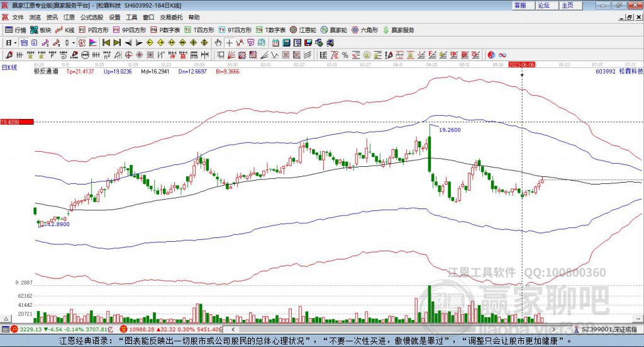Open the 9T四方形 tool
This screenshot has height=347, width=644.
click(x=235, y=30)
